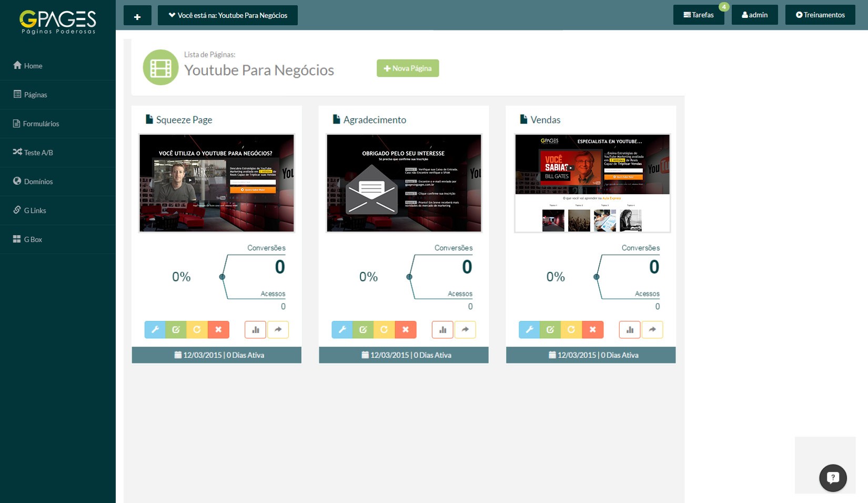868x503 pixels.
Task: Click the Nova Página button
Action: [408, 68]
